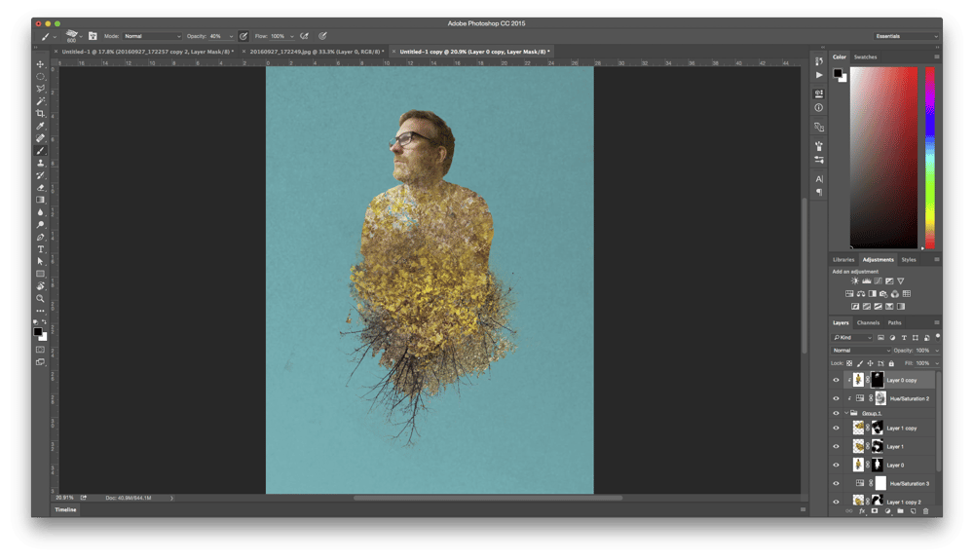This screenshot has height=560, width=974.
Task: Select the Move tool
Action: [40, 64]
